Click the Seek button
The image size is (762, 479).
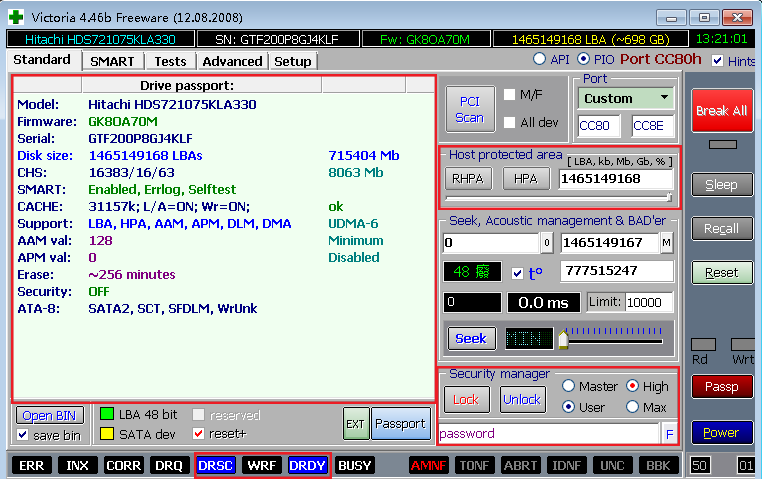(471, 339)
